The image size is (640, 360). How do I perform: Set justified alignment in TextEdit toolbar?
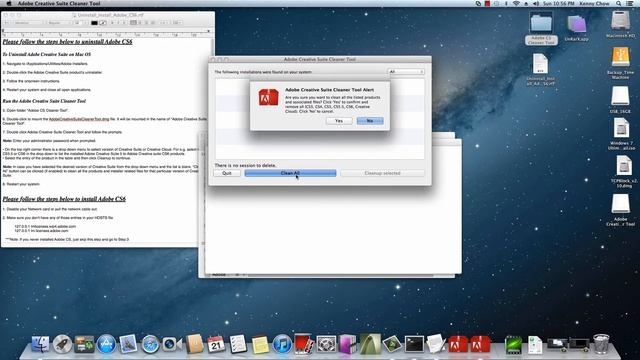(x=153, y=23)
